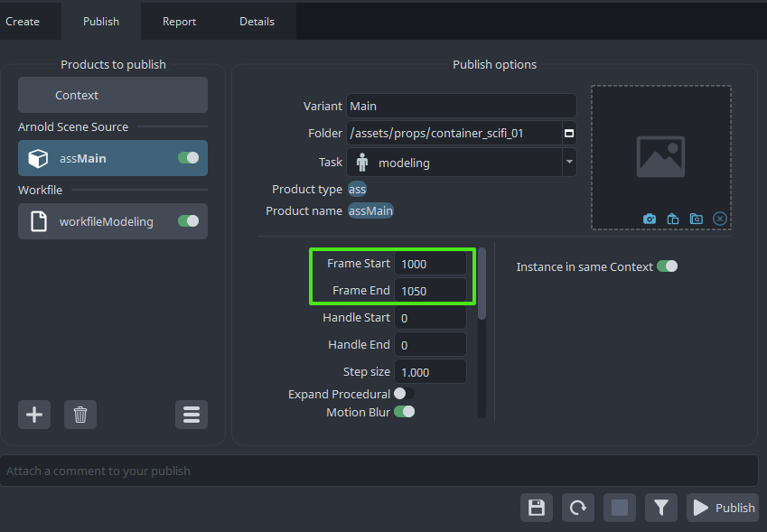Delete selected instance with trash icon
Image resolution: width=767 pixels, height=532 pixels.
(80, 415)
